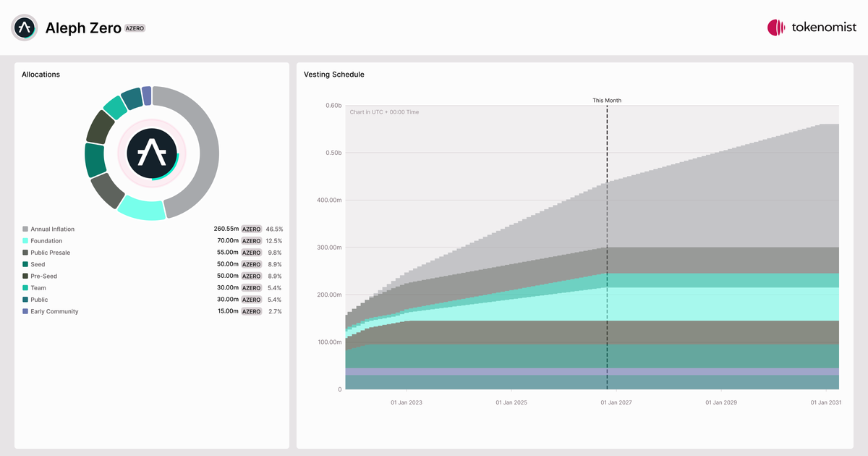Click the This Month dashed timeline marker label
868x456 pixels.
pos(607,101)
